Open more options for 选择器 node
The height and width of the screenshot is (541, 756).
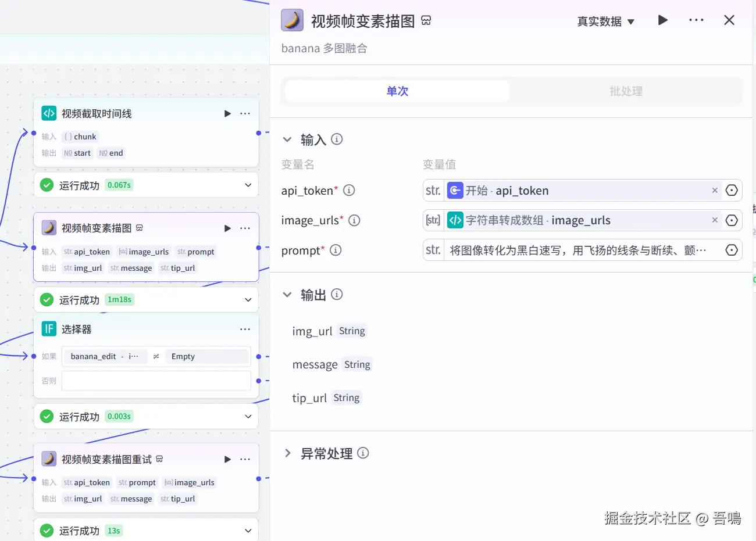(245, 329)
